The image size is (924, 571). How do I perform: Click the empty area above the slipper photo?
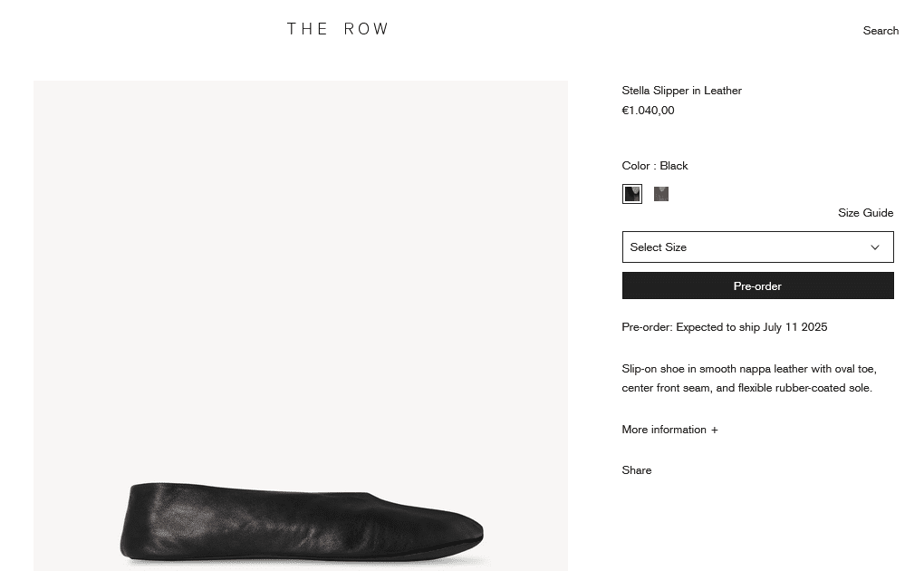pyautogui.click(x=301, y=272)
